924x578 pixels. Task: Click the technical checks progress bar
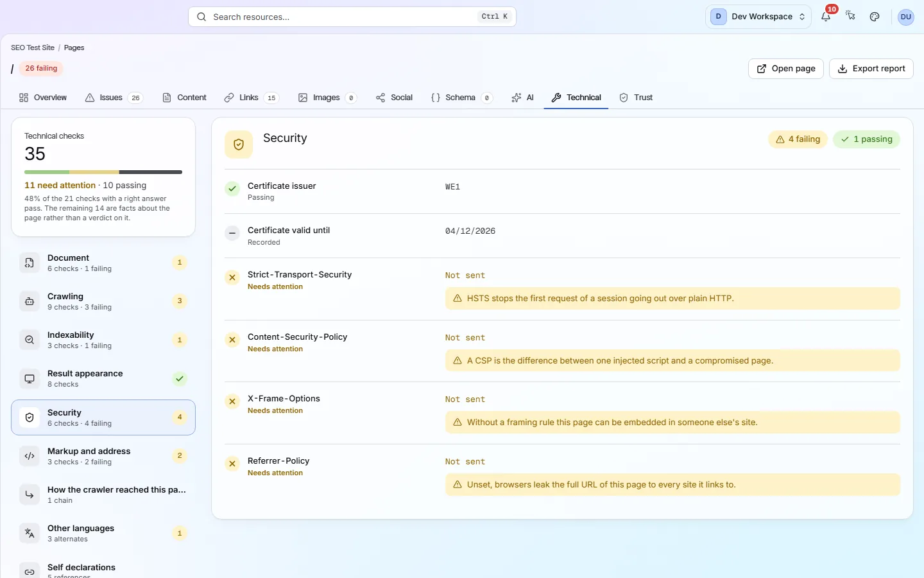point(103,172)
